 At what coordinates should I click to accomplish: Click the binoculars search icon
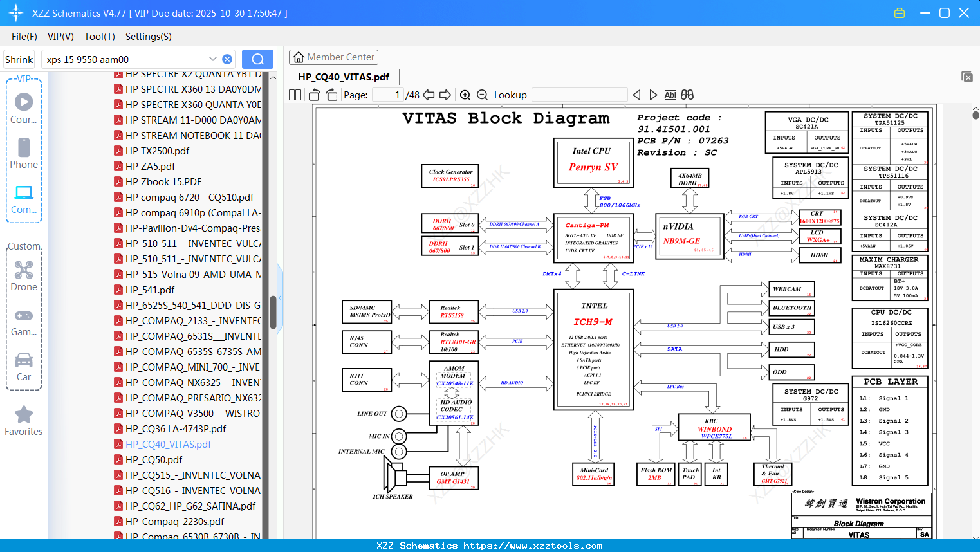click(687, 95)
